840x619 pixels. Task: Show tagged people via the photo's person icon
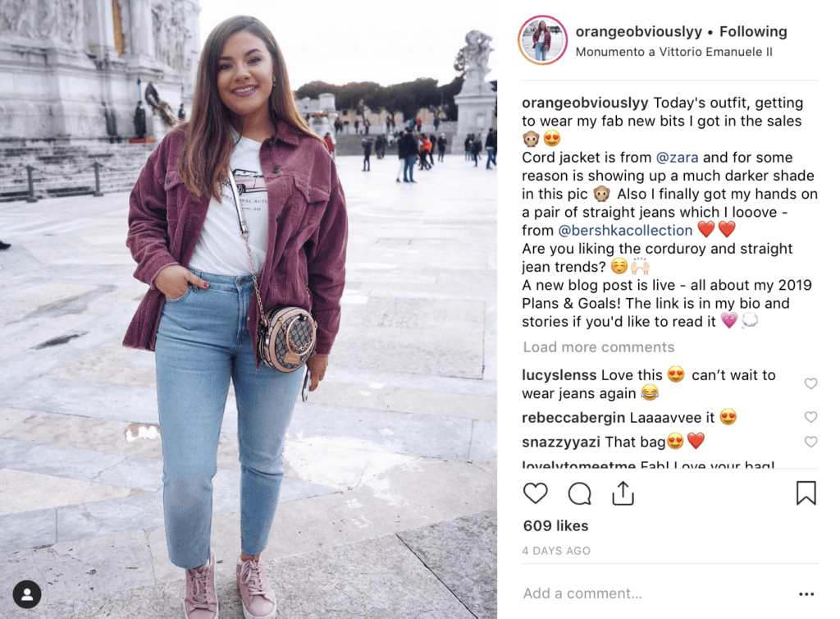point(27,594)
